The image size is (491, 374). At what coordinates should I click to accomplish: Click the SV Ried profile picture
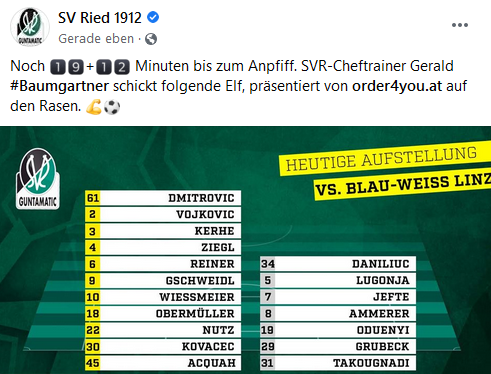pos(30,27)
